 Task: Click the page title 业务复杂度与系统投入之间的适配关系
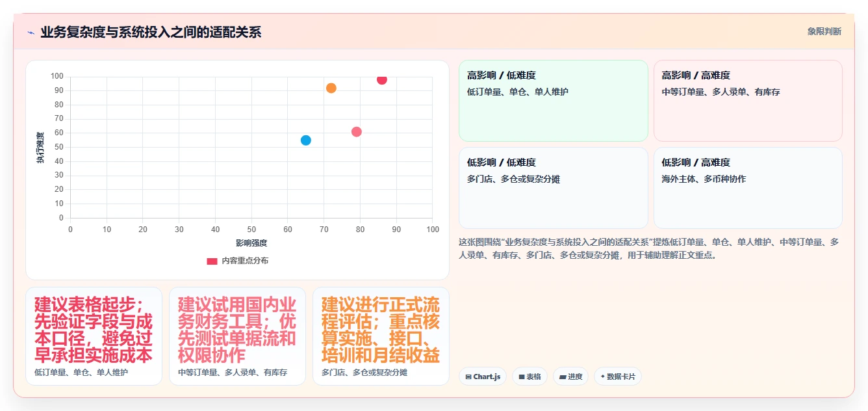tap(151, 33)
